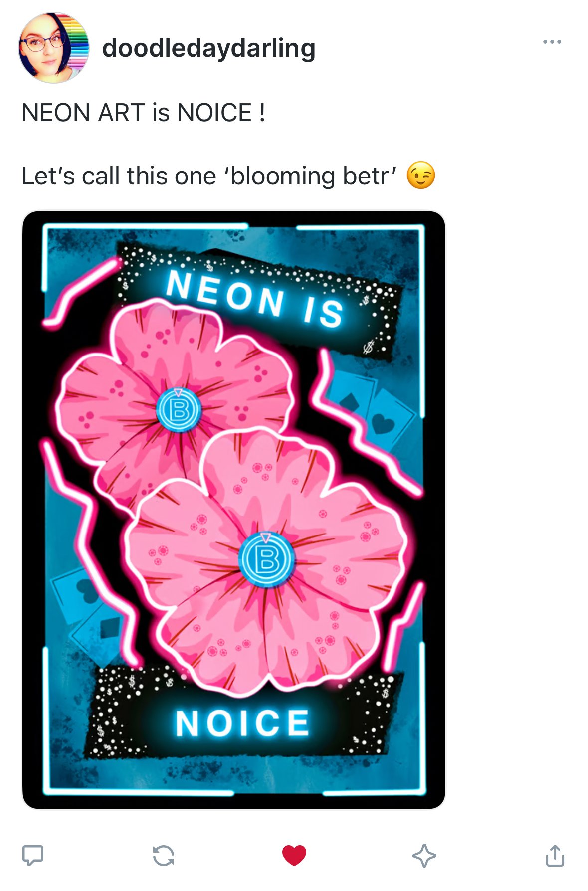This screenshot has width=588, height=891.
Task: Repost using the circular arrows icon
Action: pos(164,855)
